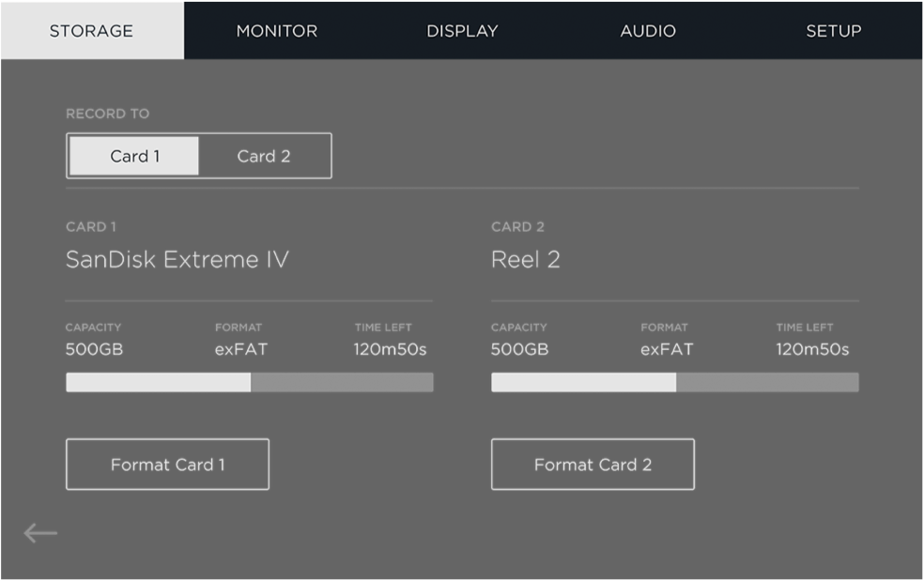Open the DISPLAY tab
924x580 pixels.
[462, 30]
